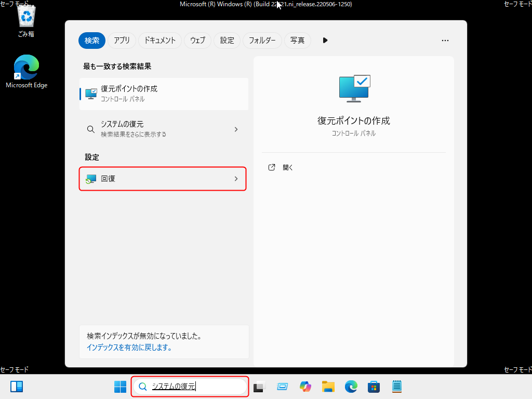Switch to the アプリ filter tab
The image size is (532, 399).
122,40
